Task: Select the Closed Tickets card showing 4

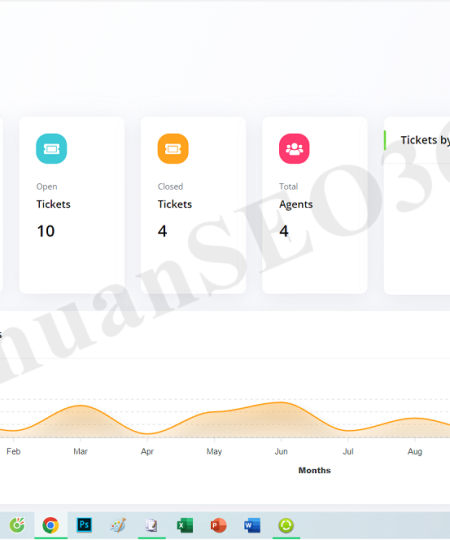Action: point(193,205)
